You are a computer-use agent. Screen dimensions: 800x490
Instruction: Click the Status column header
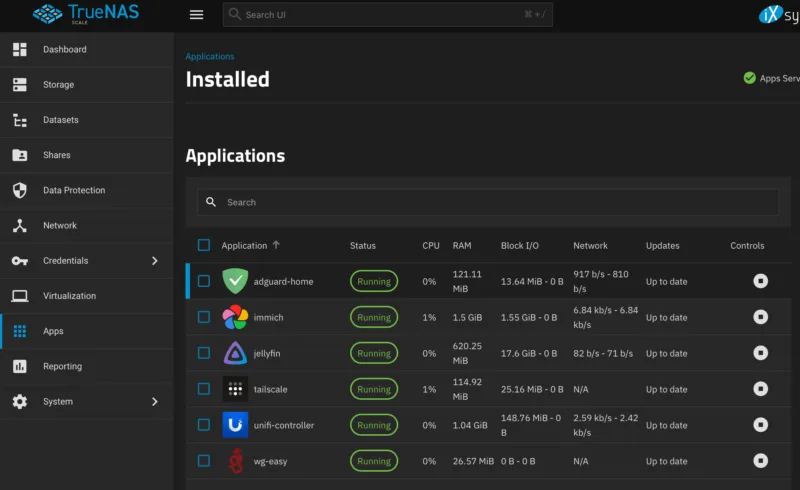[x=363, y=246]
